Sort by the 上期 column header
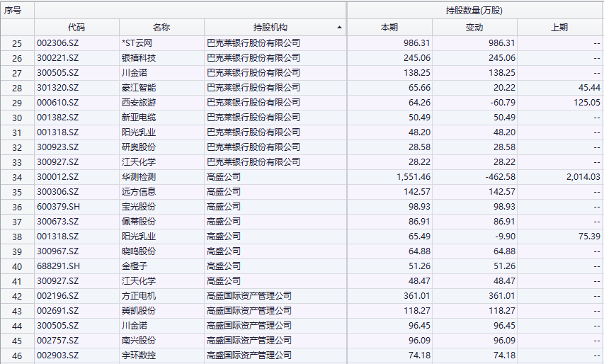 pos(559,28)
